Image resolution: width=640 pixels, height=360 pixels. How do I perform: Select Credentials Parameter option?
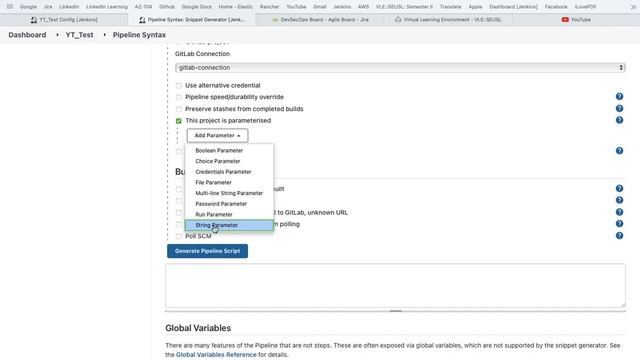coord(229,172)
